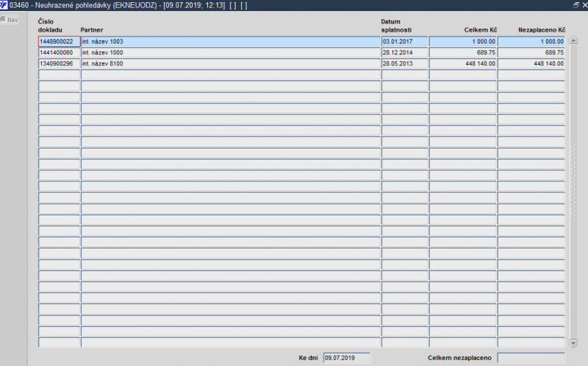Image resolution: width=588 pixels, height=366 pixels.
Task: Click the Ke dni date field
Action: coord(347,358)
